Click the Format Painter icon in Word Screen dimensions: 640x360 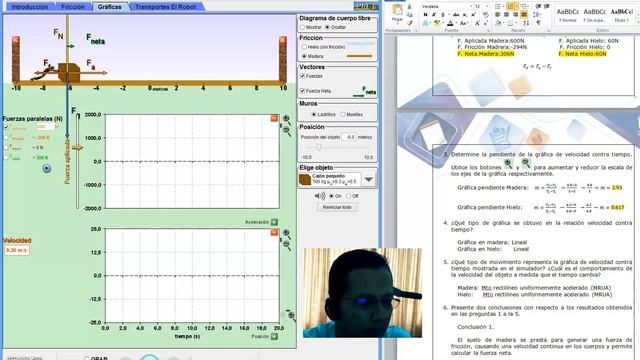point(409,23)
